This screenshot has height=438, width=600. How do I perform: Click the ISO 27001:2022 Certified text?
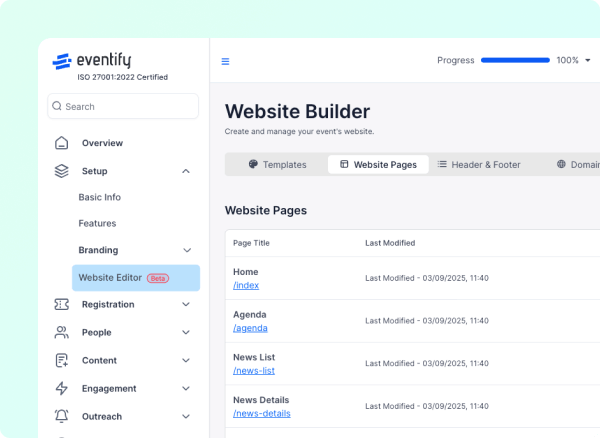[122, 77]
